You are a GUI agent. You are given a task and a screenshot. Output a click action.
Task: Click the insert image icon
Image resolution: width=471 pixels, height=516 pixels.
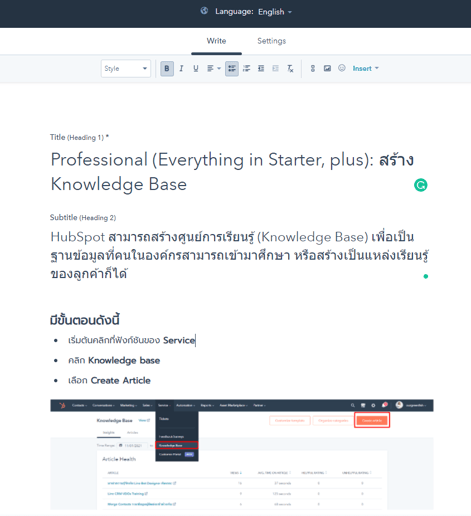(x=327, y=69)
